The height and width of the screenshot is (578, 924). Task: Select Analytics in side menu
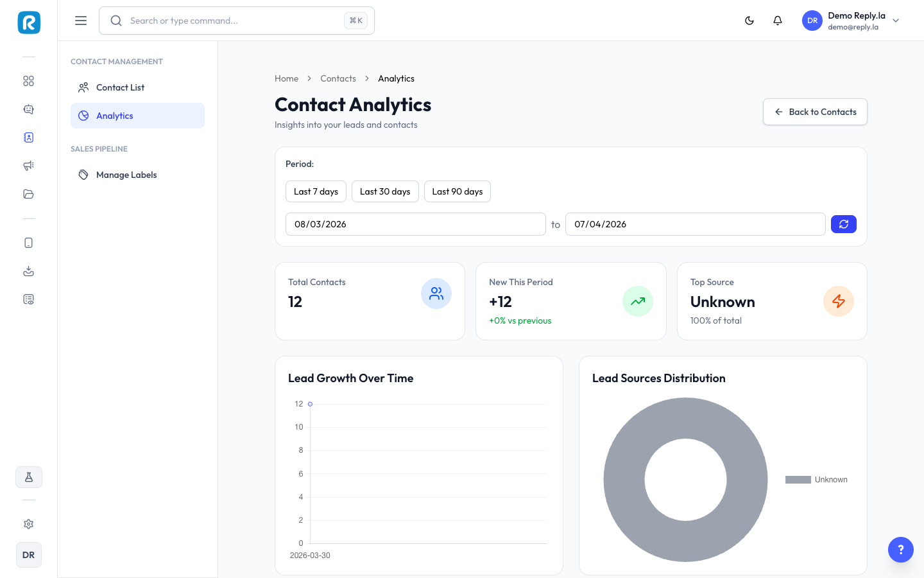click(137, 116)
